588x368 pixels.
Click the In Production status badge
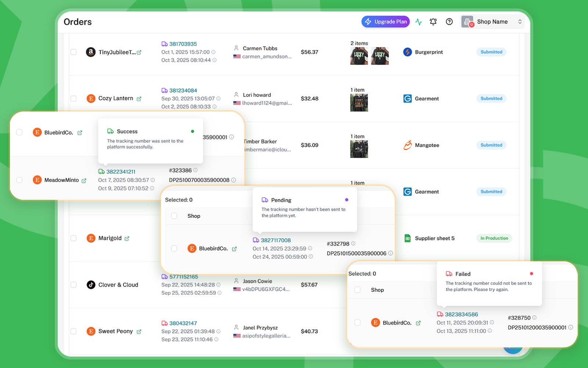[494, 238]
